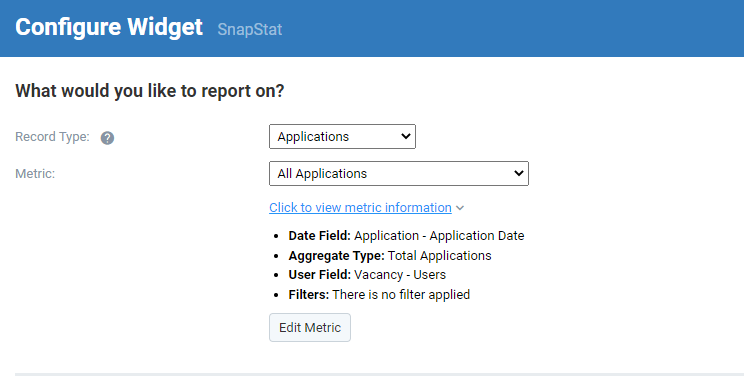Viewport: 744px width, 376px height.
Task: Open the Record Type dropdown showing Applications
Action: point(342,137)
